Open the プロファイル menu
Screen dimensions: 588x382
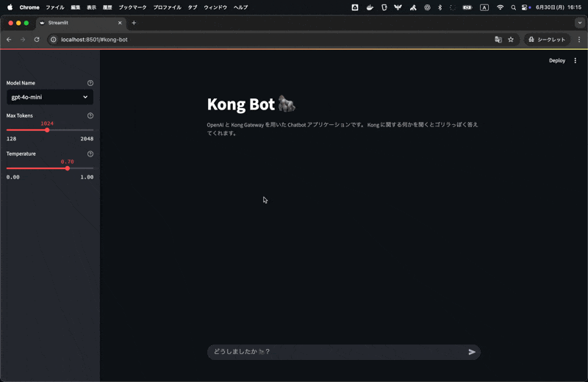167,7
